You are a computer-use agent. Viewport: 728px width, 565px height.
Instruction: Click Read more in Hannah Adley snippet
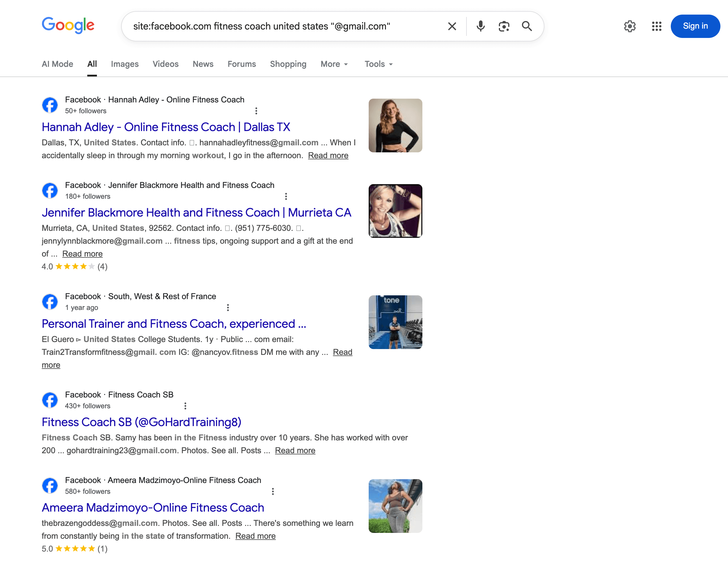[328, 155]
